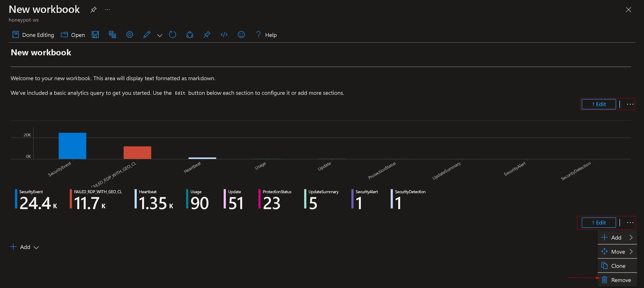Click the UpdateSummary axis label
The width and height of the screenshot is (644, 288).
click(447, 171)
